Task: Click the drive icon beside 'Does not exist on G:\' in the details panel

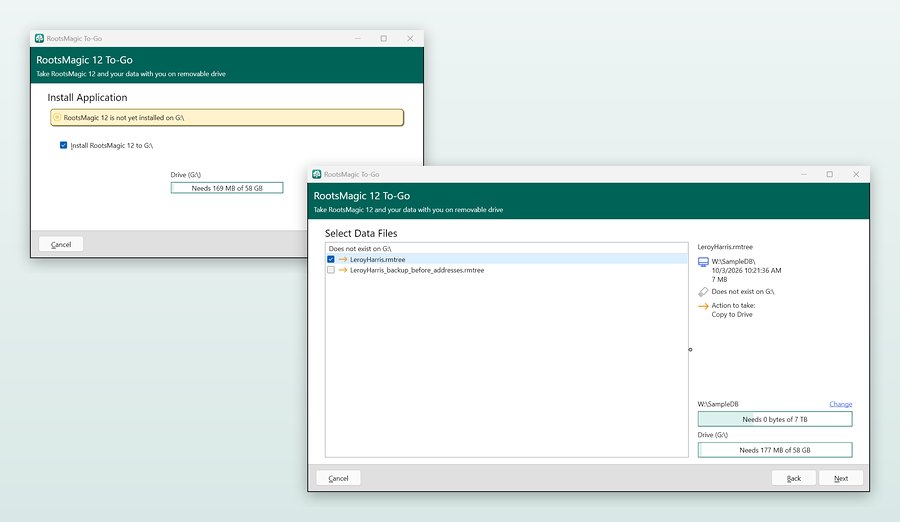Action: tap(703, 292)
